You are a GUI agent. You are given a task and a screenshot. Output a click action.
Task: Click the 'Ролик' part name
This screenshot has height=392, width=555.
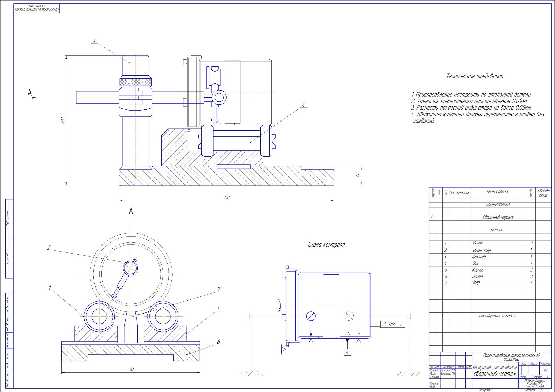(x=478, y=243)
